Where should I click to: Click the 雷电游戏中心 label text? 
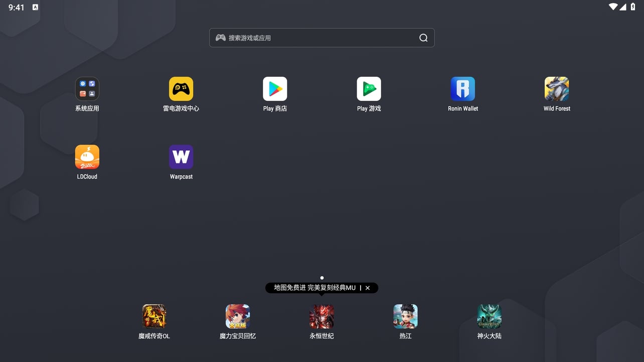coord(181,108)
